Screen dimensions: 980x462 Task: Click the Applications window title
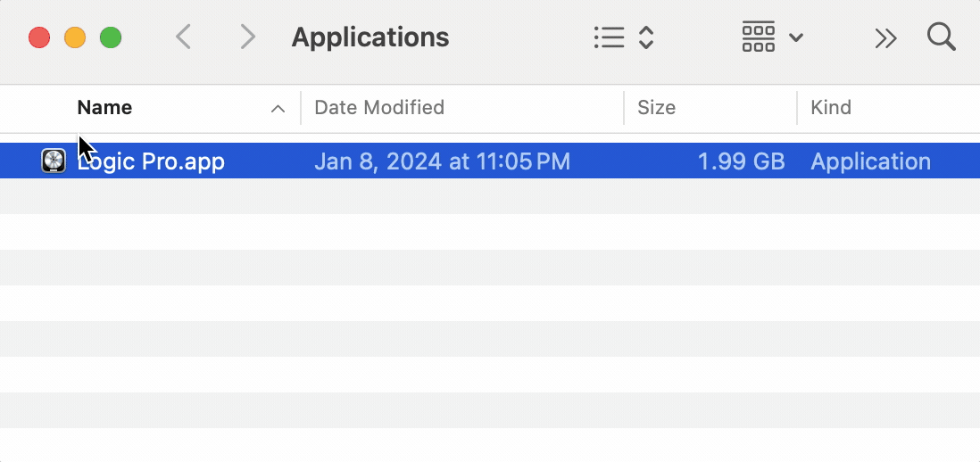(x=370, y=37)
